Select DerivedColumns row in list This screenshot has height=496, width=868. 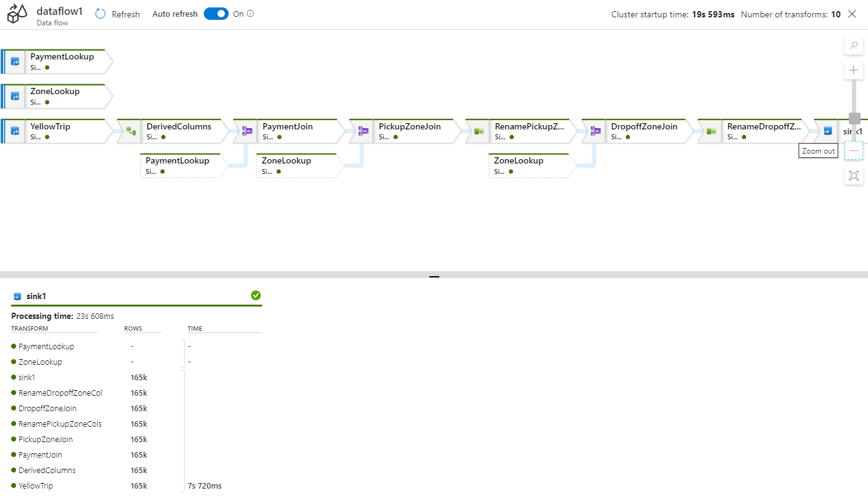43,471
